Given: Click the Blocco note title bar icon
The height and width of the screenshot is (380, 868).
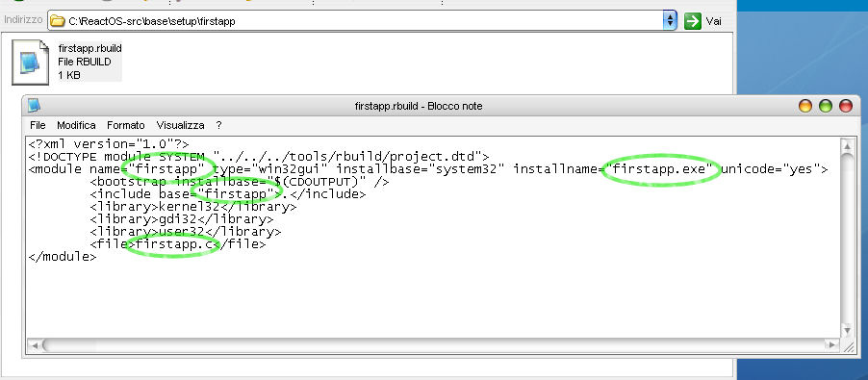Looking at the screenshot, I should (x=35, y=105).
